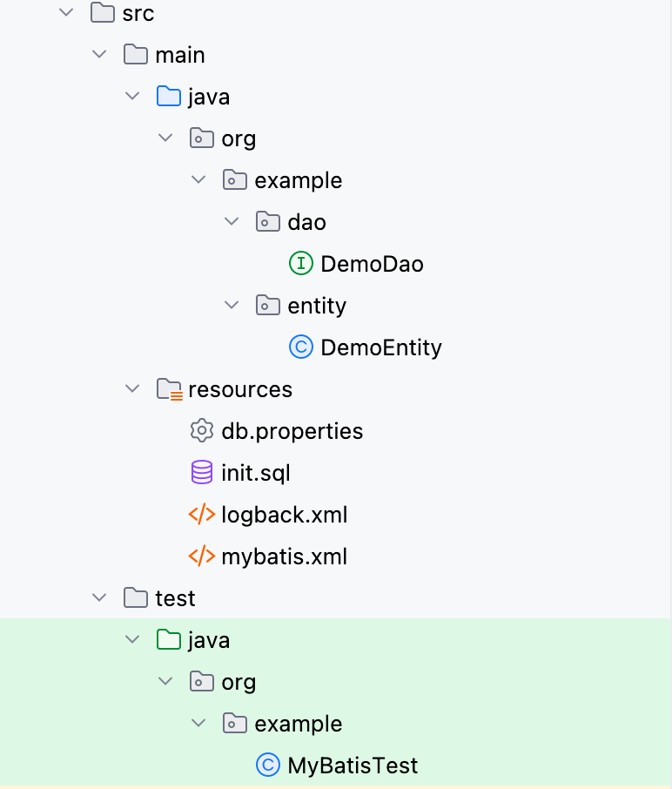Screen dimensions: 672x789
Task: Open the db.properties file
Action: pos(292,432)
